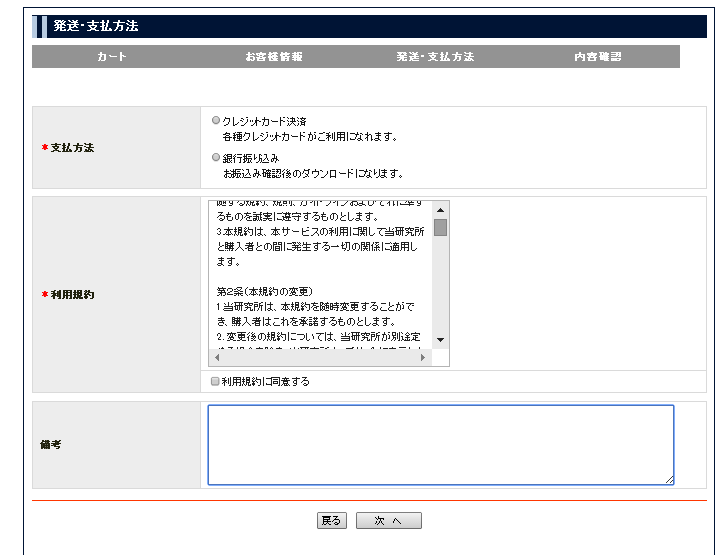This screenshot has width=727, height=555.
Task: Click the 利用規約に同意する label text
Action: coord(266,381)
